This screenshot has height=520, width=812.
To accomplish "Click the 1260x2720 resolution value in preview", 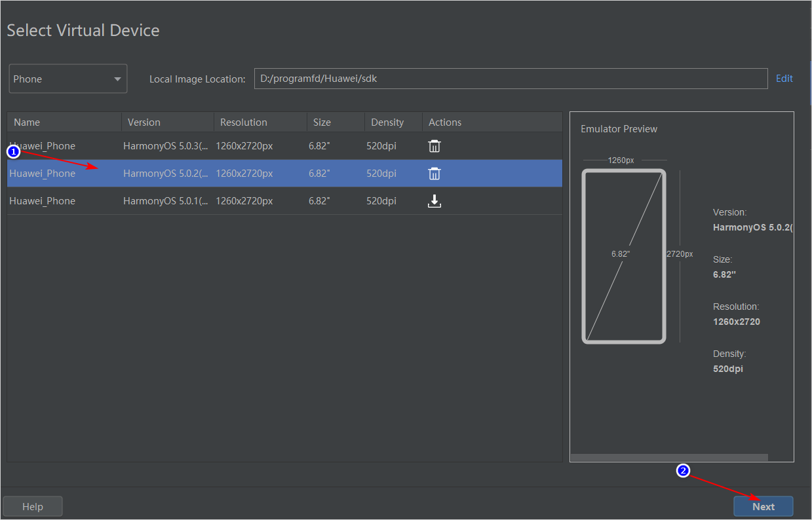I will (737, 322).
